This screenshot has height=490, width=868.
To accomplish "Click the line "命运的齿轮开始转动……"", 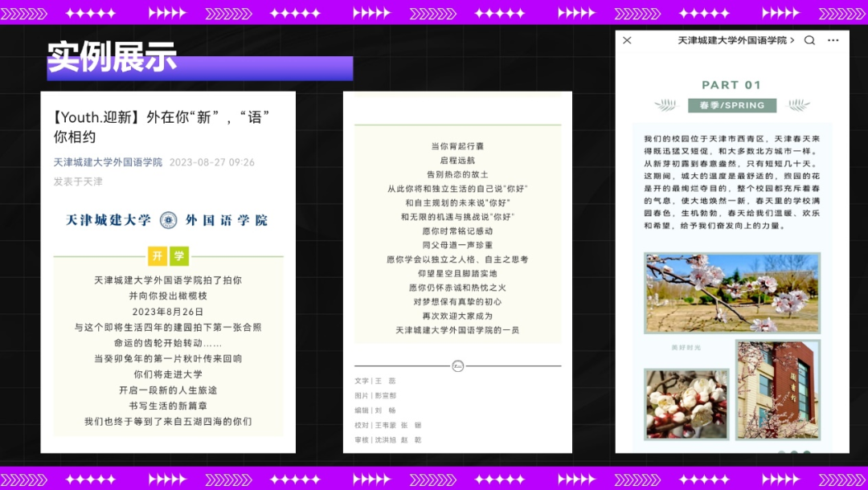I will tap(168, 343).
